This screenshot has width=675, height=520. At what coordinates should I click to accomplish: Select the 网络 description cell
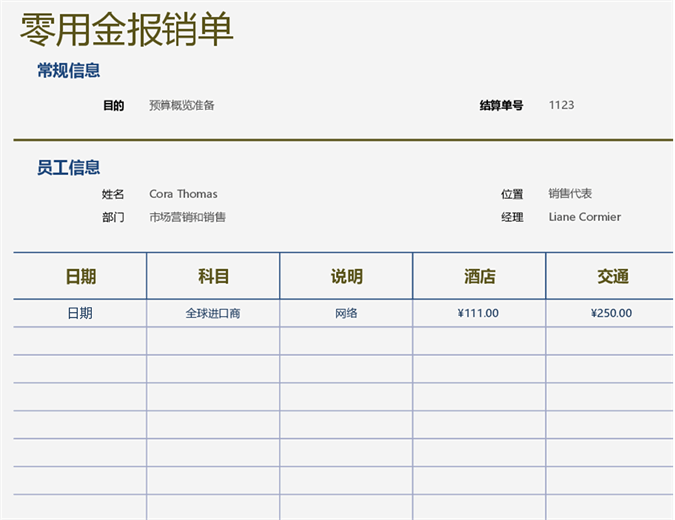pos(346,313)
